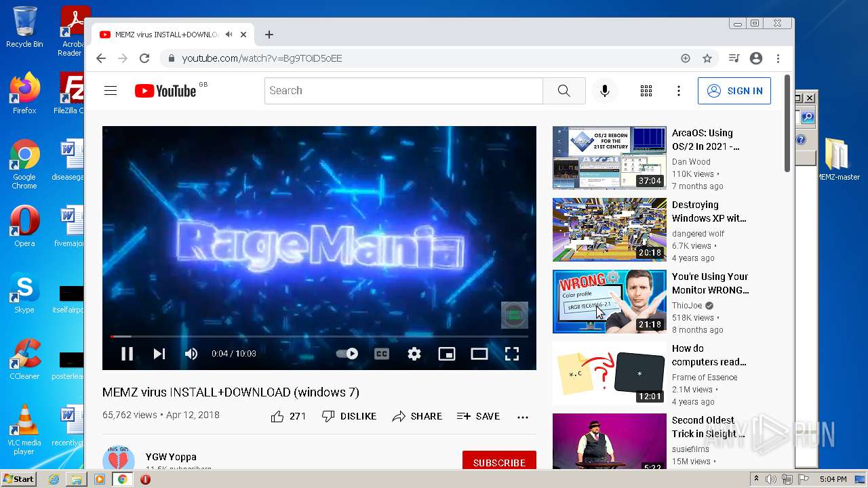This screenshot has height=488, width=868.
Task: Close the MEMZ virus tab
Action: (x=243, y=35)
